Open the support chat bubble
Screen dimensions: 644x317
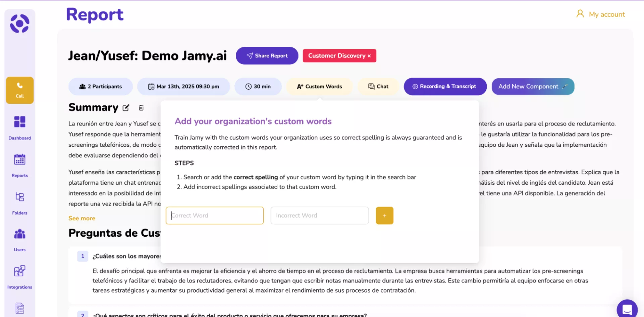(x=627, y=309)
